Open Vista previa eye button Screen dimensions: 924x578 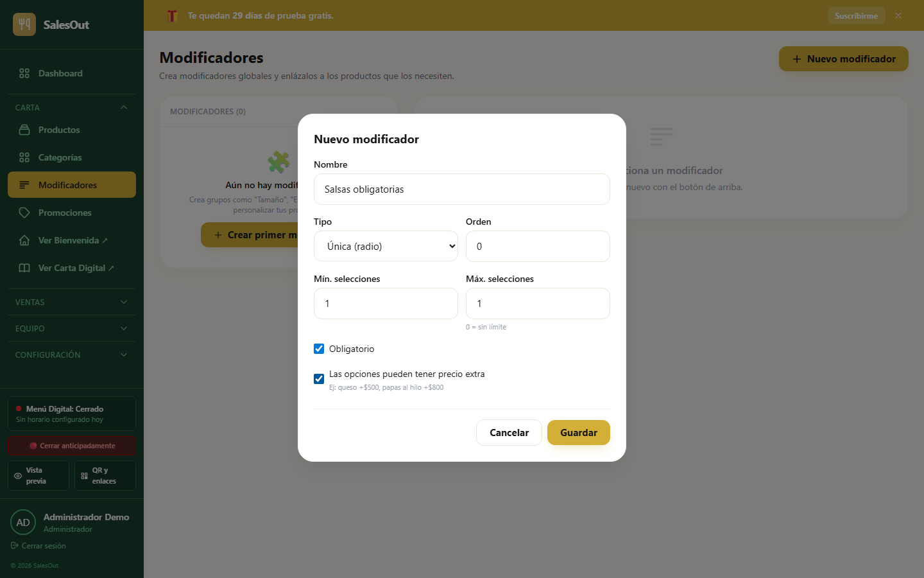click(38, 475)
